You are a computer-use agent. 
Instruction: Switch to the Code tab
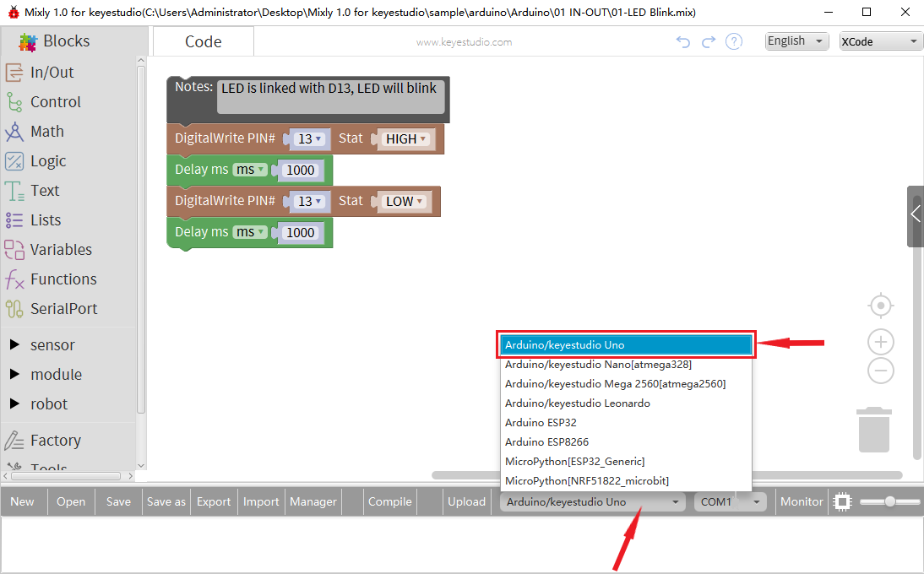click(x=204, y=41)
